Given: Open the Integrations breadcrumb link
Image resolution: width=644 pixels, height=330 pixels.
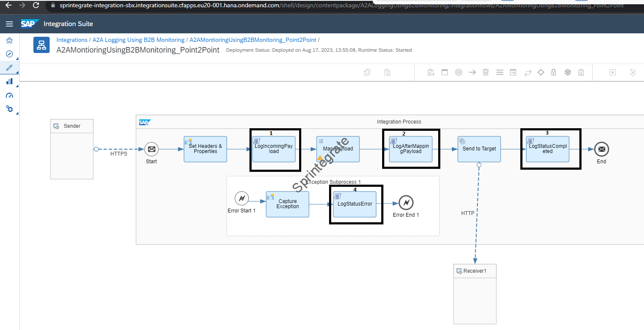Looking at the screenshot, I should point(72,40).
